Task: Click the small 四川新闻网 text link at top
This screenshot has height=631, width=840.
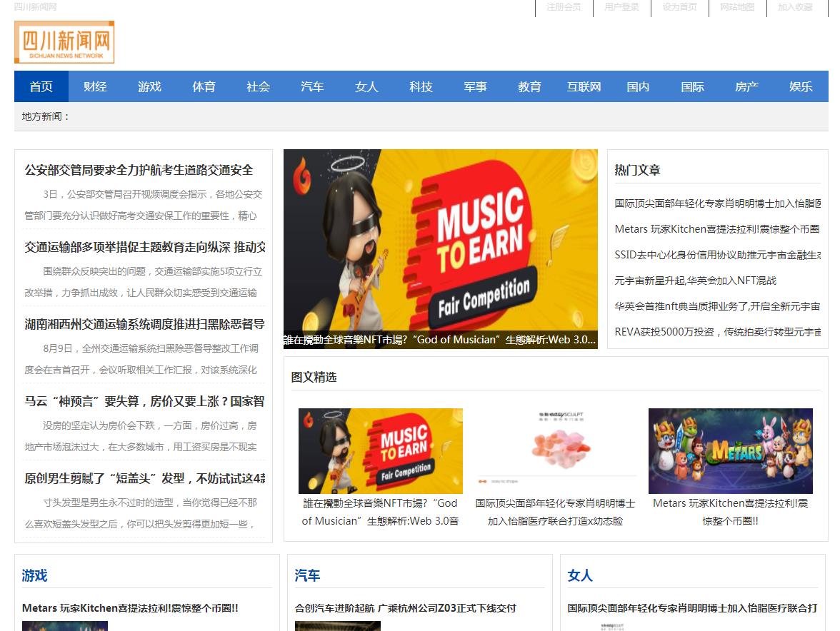Action: (36, 7)
